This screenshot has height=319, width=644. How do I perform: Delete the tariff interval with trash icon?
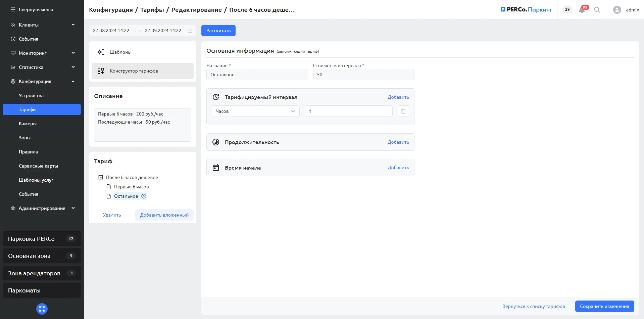coord(403,111)
